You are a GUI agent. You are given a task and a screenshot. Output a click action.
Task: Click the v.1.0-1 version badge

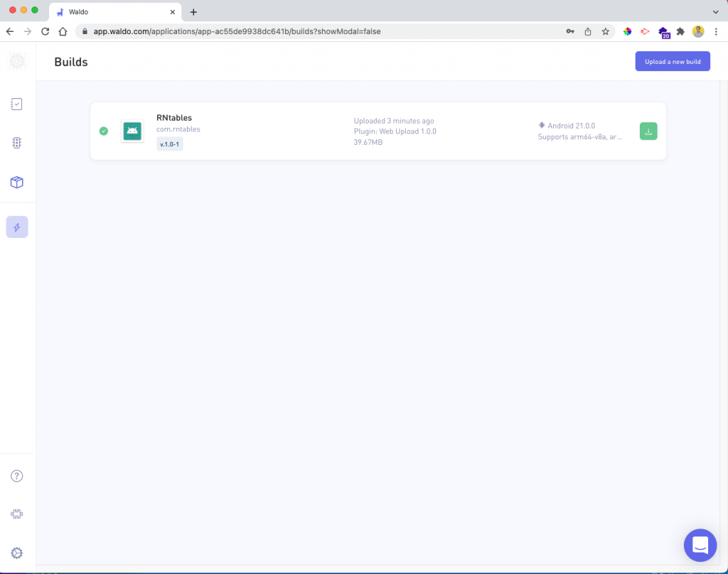click(169, 143)
